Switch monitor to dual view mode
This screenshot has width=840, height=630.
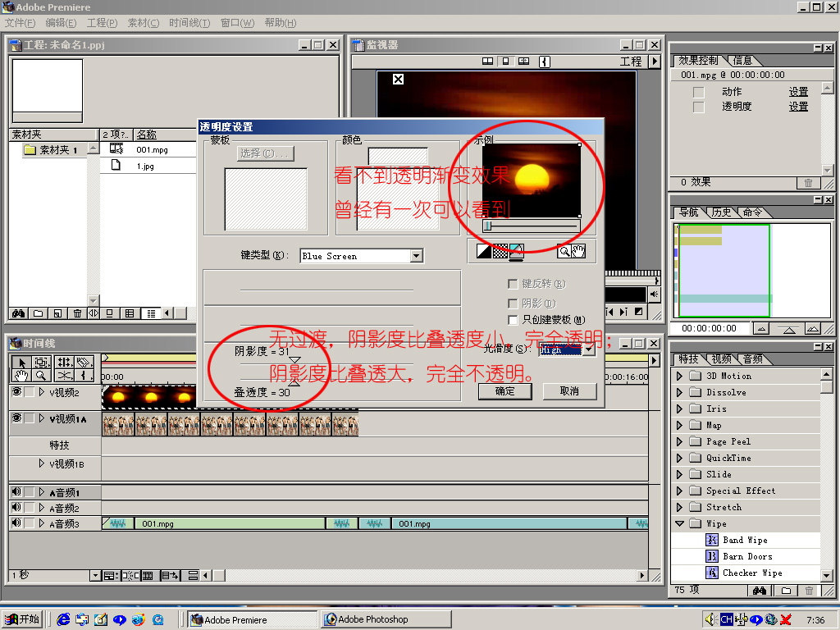tap(487, 61)
